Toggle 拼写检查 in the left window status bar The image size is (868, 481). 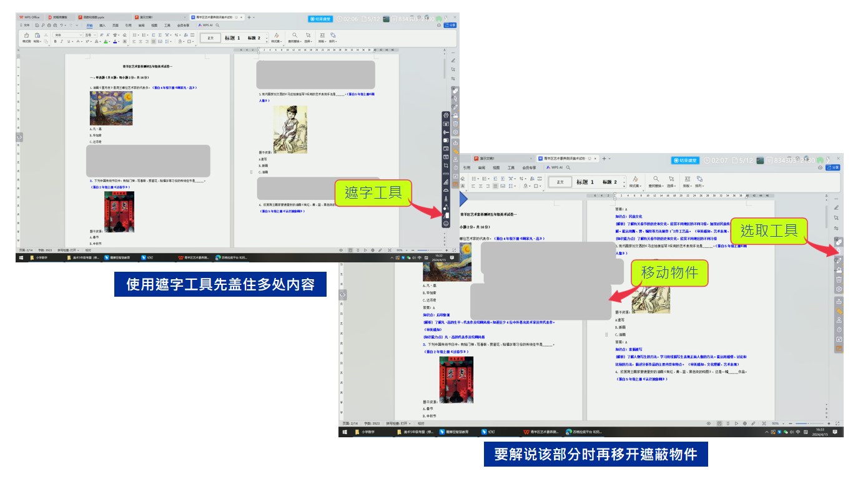click(67, 250)
